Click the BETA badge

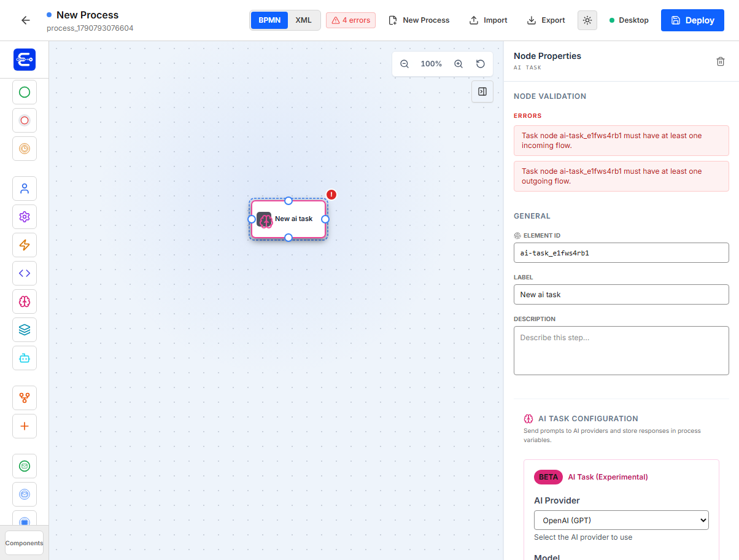coord(548,477)
